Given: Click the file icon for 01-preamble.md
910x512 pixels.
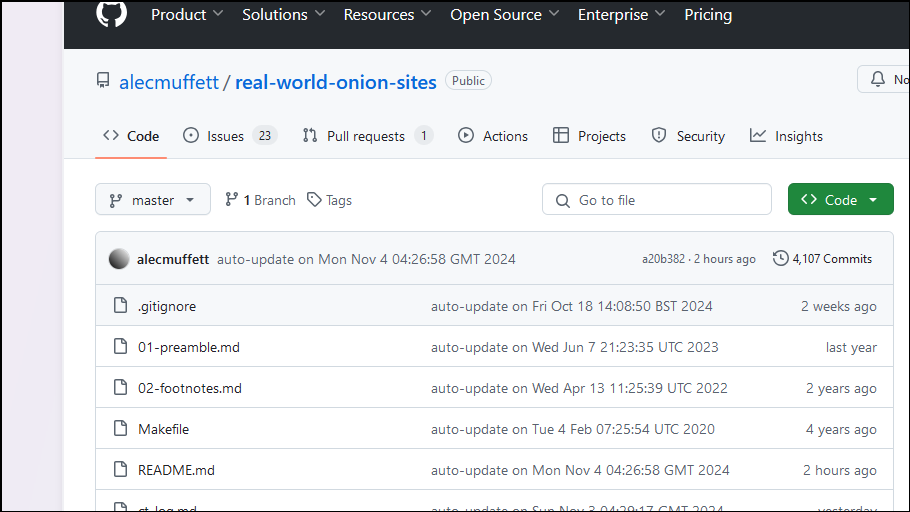Looking at the screenshot, I should coord(120,347).
